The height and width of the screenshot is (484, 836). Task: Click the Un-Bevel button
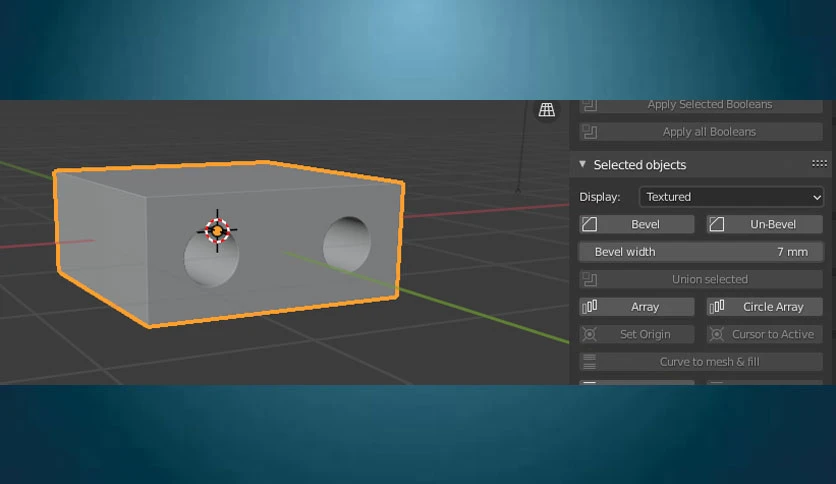pos(765,224)
